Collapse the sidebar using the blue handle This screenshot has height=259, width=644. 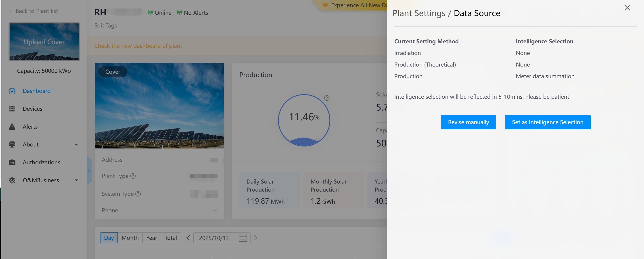pyautogui.click(x=89, y=171)
